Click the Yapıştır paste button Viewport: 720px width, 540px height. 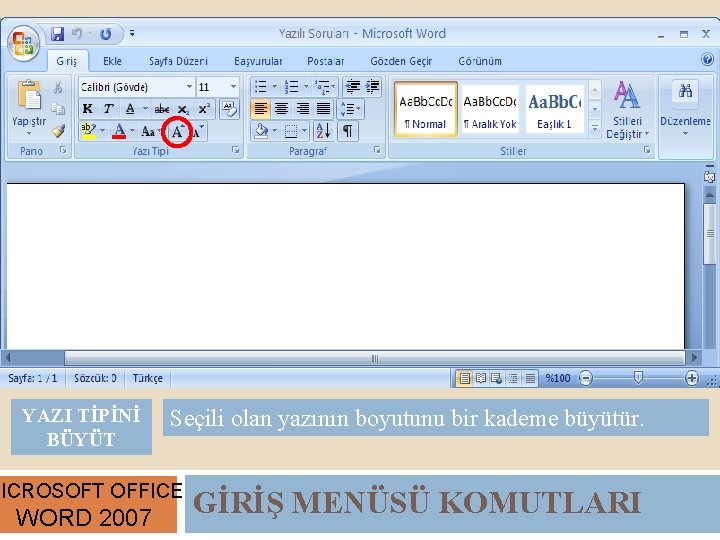[x=29, y=108]
